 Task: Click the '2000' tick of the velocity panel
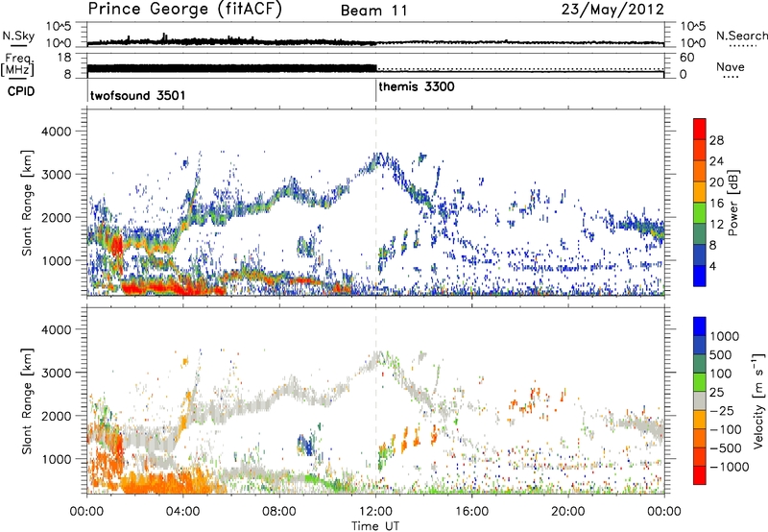(x=57, y=416)
